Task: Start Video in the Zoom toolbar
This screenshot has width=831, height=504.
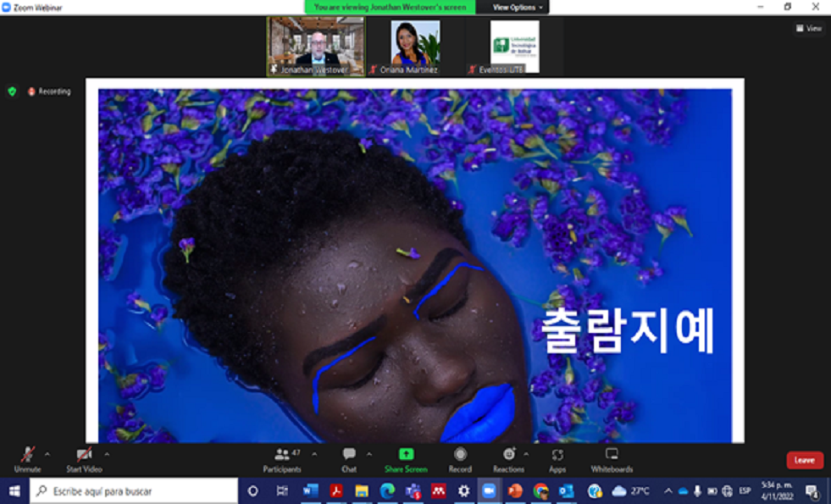Action: point(84,457)
